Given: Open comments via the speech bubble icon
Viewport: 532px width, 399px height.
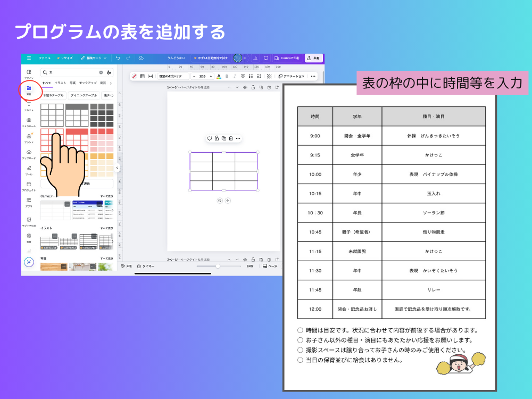Looking at the screenshot, I should click(265, 59).
